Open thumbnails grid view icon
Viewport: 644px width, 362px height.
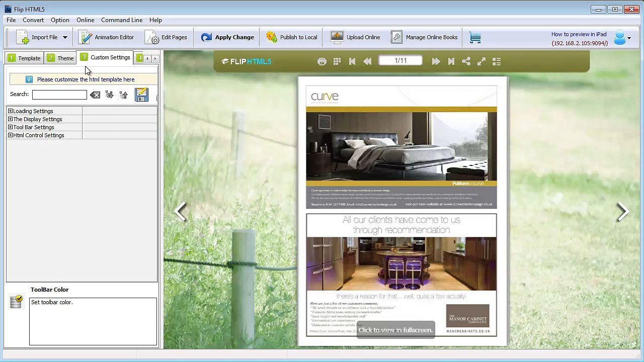click(x=337, y=61)
